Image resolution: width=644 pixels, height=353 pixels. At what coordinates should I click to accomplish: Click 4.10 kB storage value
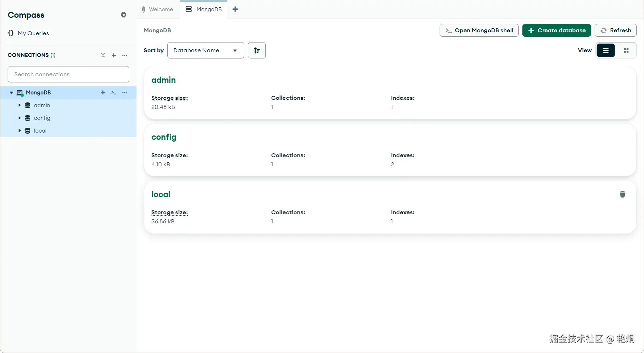point(160,165)
